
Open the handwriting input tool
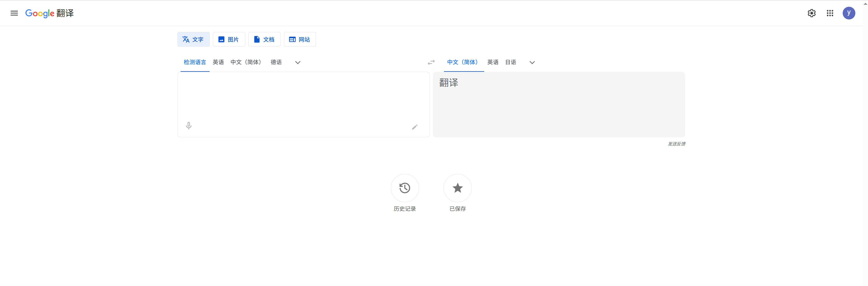(415, 127)
